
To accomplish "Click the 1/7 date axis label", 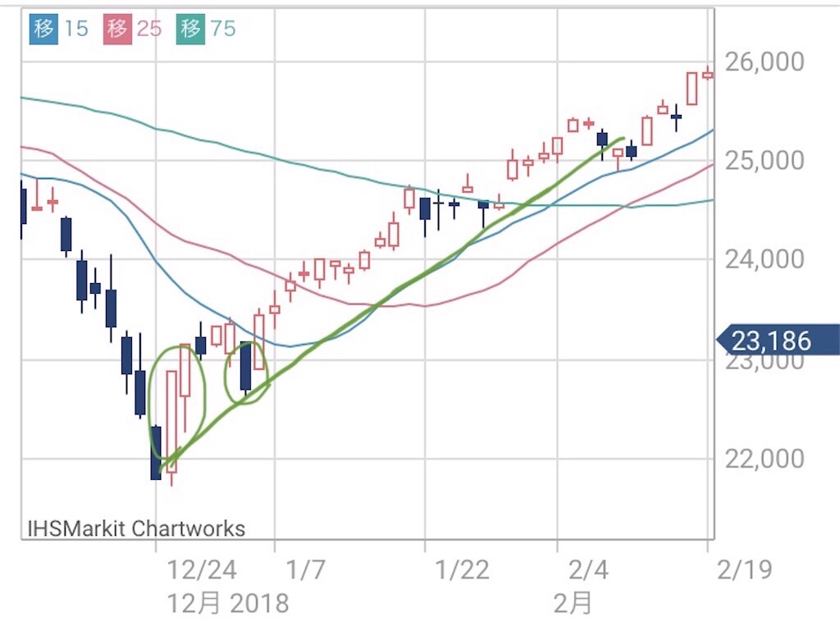I will 305,569.
